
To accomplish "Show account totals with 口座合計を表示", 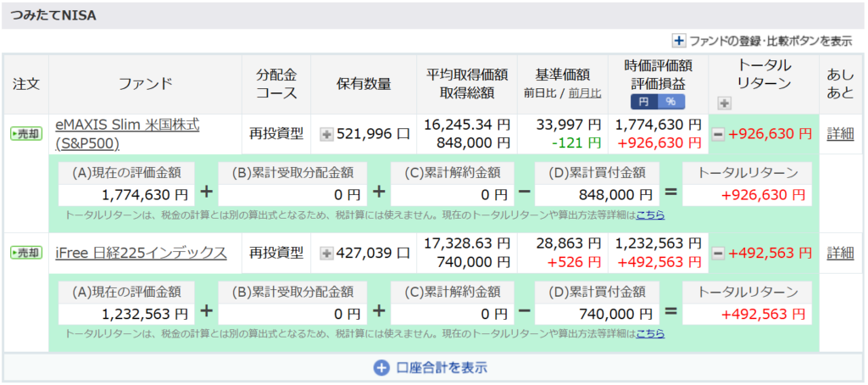I will pos(442,367).
